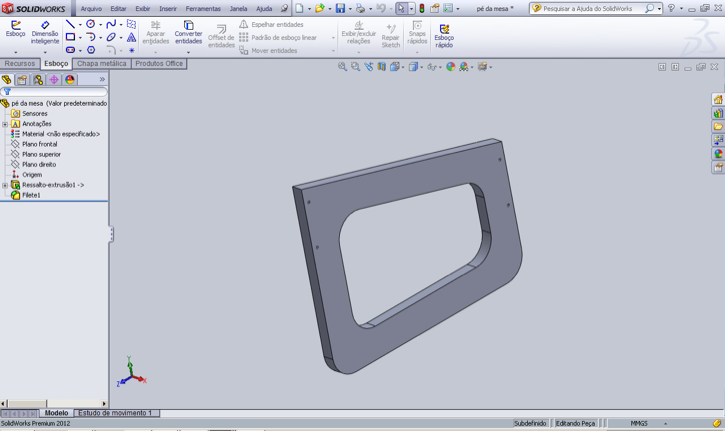Open the Inserir menu
The height and width of the screenshot is (431, 725).
point(168,9)
